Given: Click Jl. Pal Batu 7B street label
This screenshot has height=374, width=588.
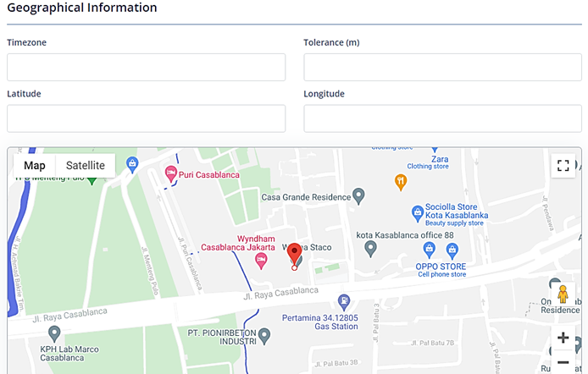Looking at the screenshot, I should (x=432, y=343).
